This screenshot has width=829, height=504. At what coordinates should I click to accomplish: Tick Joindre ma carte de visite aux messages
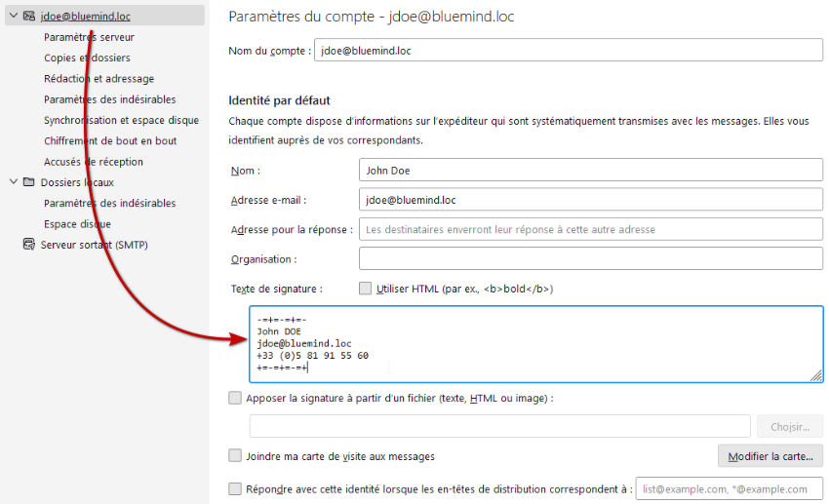tap(234, 455)
